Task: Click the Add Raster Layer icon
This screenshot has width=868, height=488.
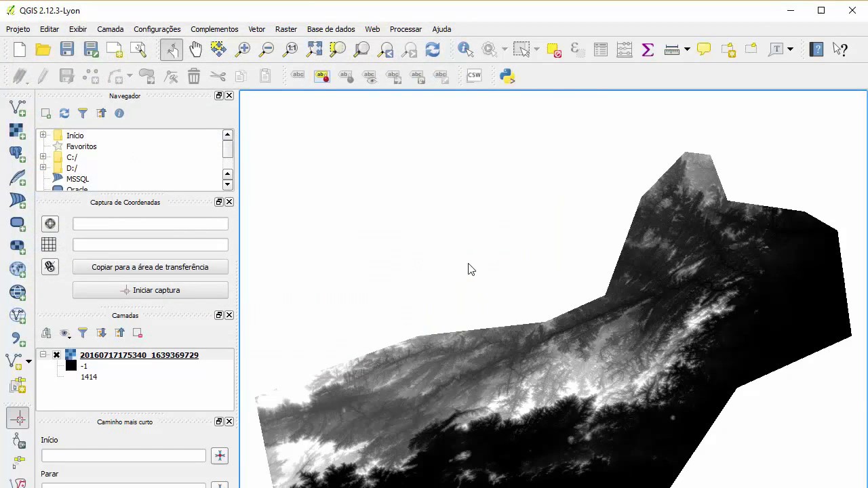Action: tap(18, 131)
